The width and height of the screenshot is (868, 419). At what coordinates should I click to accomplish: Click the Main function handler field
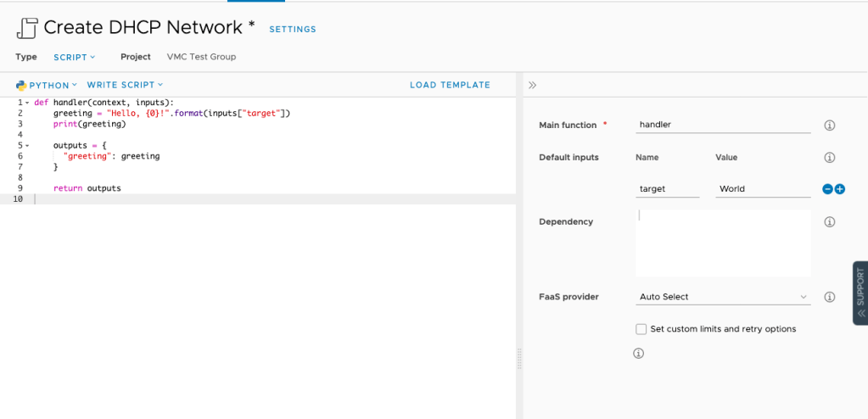point(723,125)
